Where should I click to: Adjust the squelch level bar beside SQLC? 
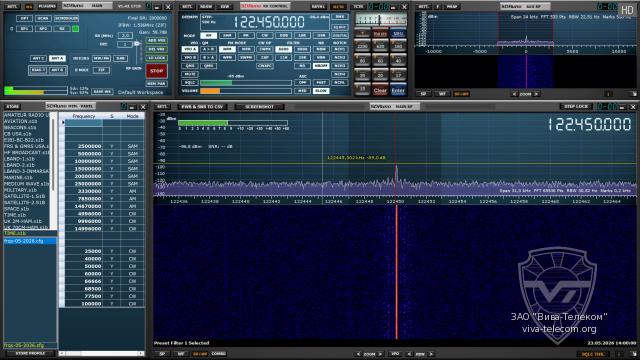(246, 82)
